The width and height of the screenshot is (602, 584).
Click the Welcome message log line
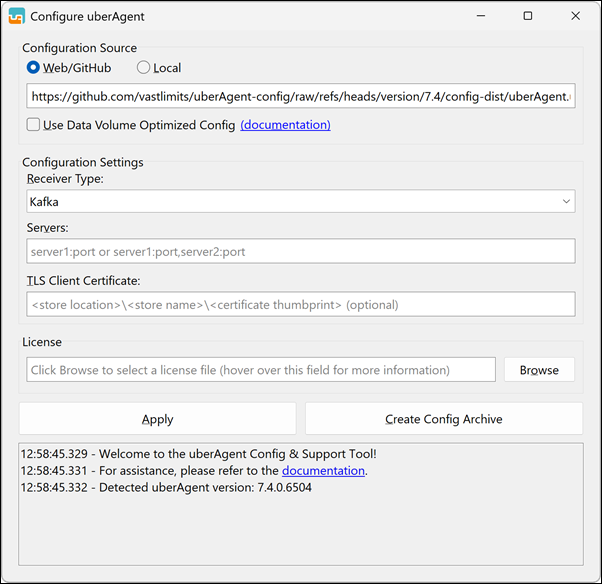(198, 454)
